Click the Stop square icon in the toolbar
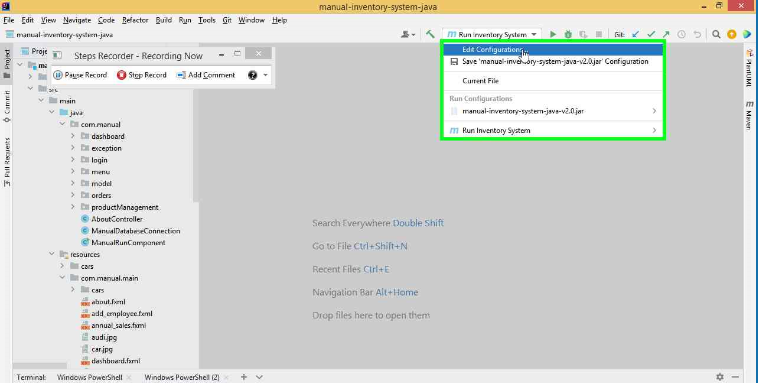Viewport: 758px width, 383px height. (599, 34)
